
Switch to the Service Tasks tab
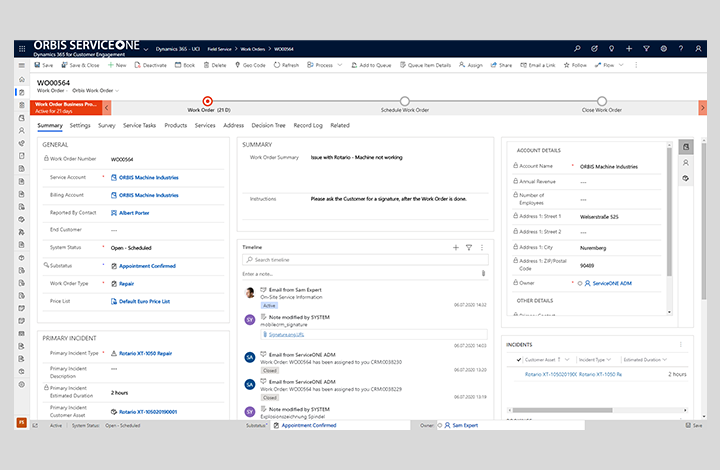coord(140,125)
